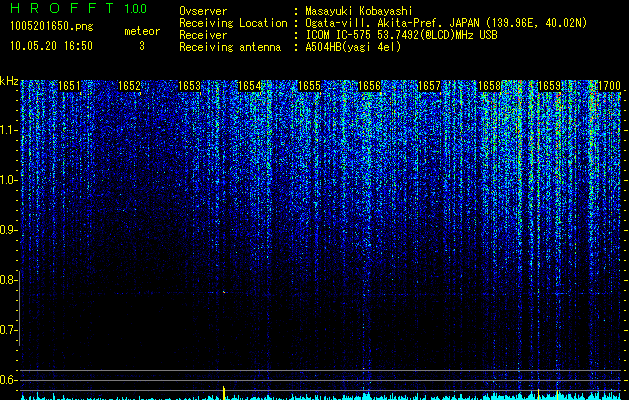Click observer name Masayuki Kobayashi
The height and width of the screenshot is (400, 629).
click(359, 11)
